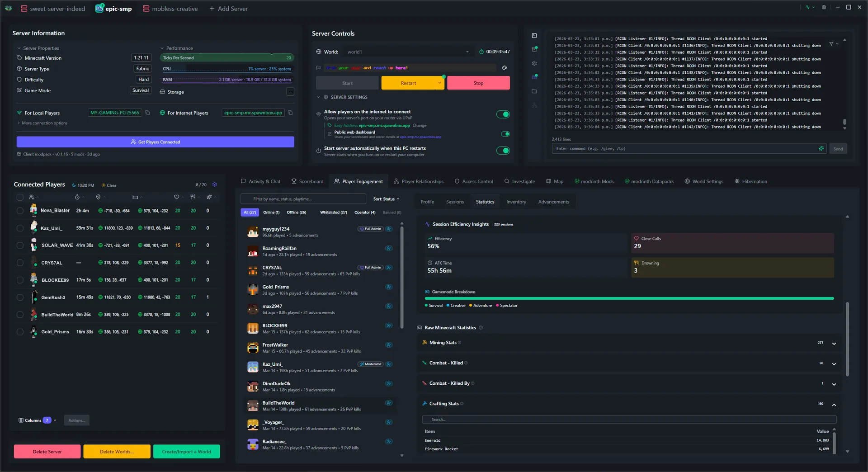Click the weather Clear sun icon
Screen dimensions: 868x472
click(x=103, y=185)
